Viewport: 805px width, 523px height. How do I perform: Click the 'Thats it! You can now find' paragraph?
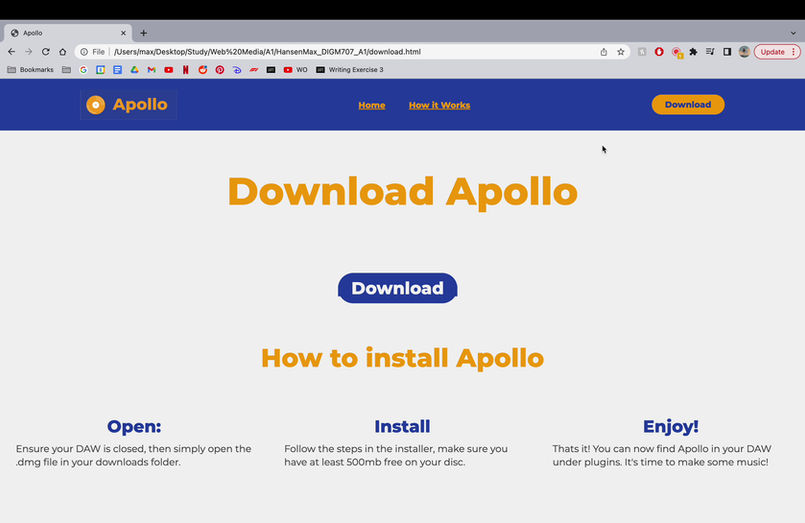pos(662,455)
